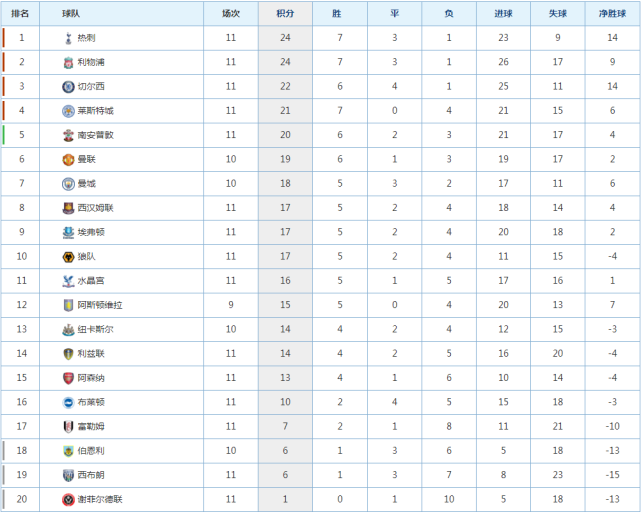Open the 南安普敦 team name link
The image size is (641, 512).
(x=95, y=135)
